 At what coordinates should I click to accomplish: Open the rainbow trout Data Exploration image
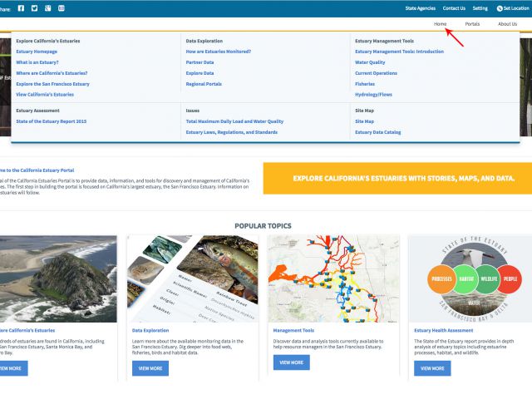pos(193,279)
